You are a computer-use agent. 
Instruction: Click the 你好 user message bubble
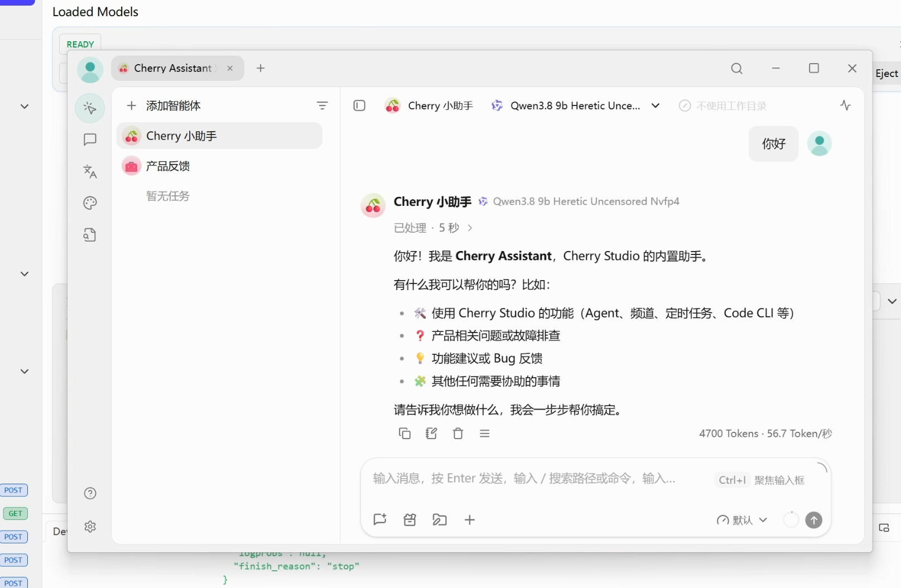tap(774, 144)
